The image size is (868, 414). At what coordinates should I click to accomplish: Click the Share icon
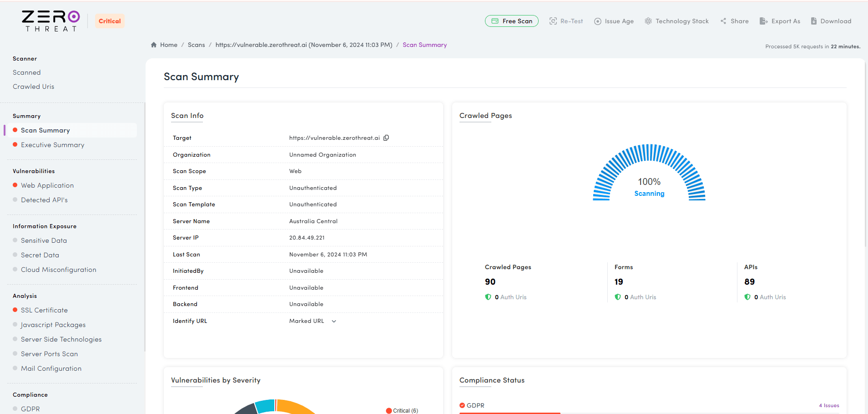[x=723, y=21]
